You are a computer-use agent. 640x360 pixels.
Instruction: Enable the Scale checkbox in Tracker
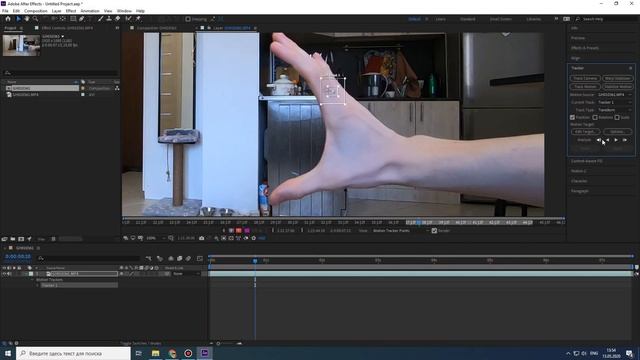pos(617,118)
